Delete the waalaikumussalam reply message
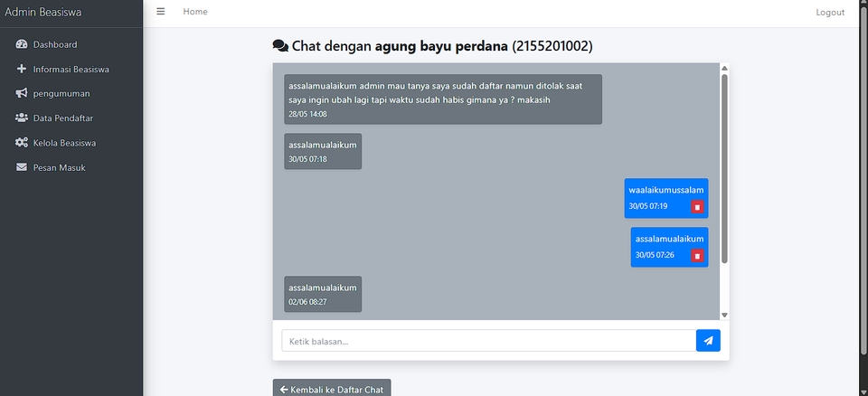 point(697,207)
